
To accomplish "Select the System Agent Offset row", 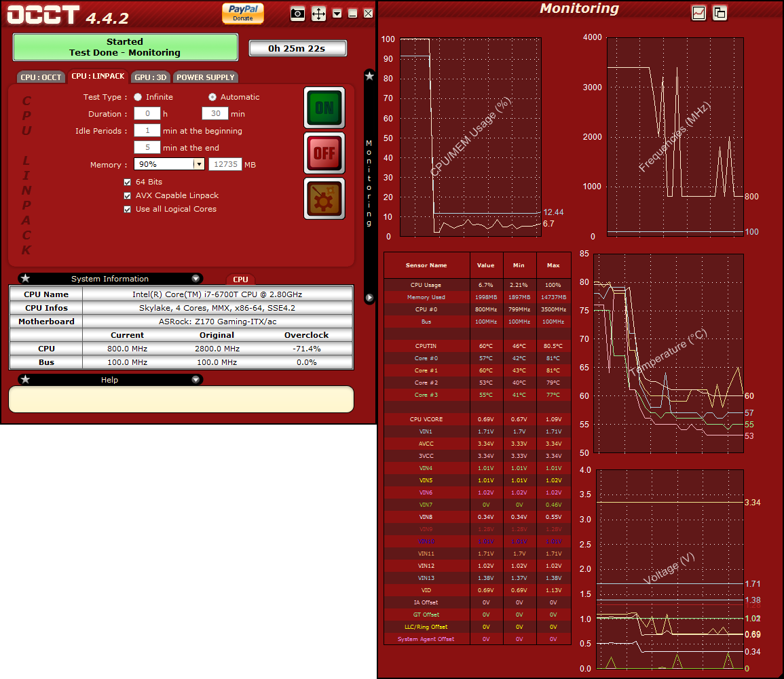I will [x=477, y=639].
